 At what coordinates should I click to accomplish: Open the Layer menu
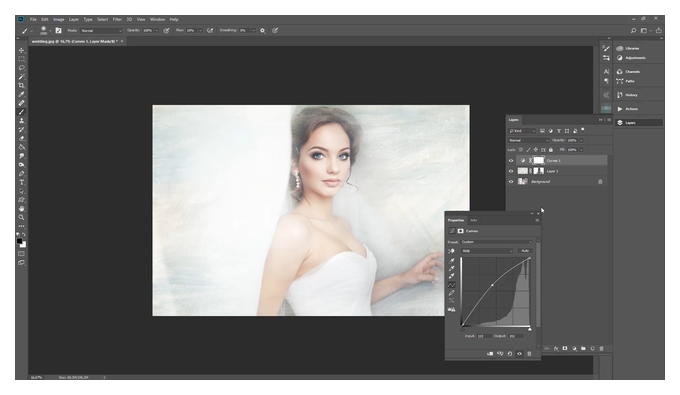(x=74, y=20)
